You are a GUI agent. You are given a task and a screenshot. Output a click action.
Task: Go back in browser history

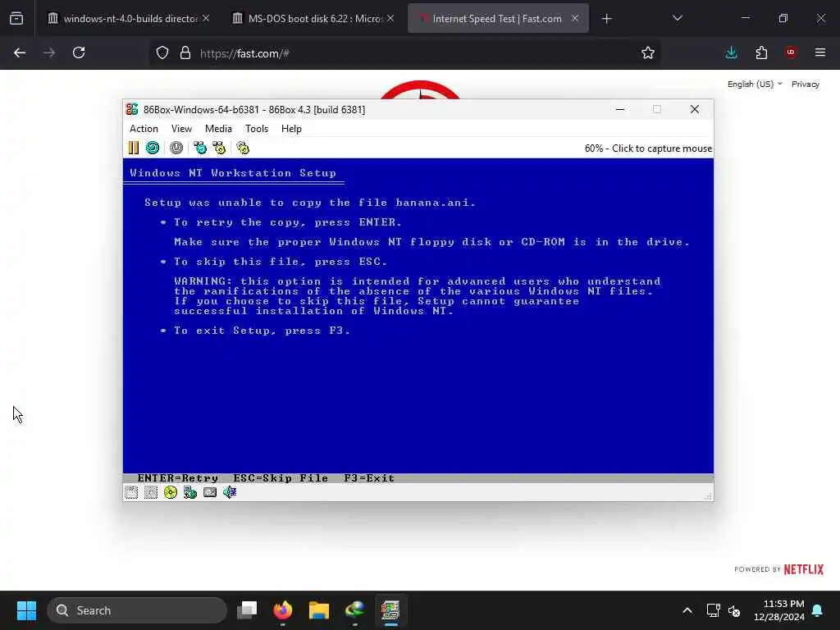(20, 52)
